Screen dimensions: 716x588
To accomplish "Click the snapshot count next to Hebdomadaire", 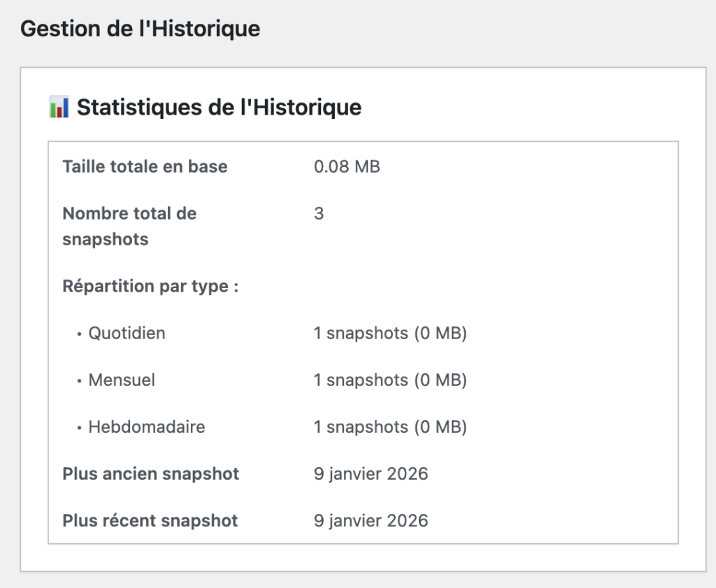I will [389, 426].
